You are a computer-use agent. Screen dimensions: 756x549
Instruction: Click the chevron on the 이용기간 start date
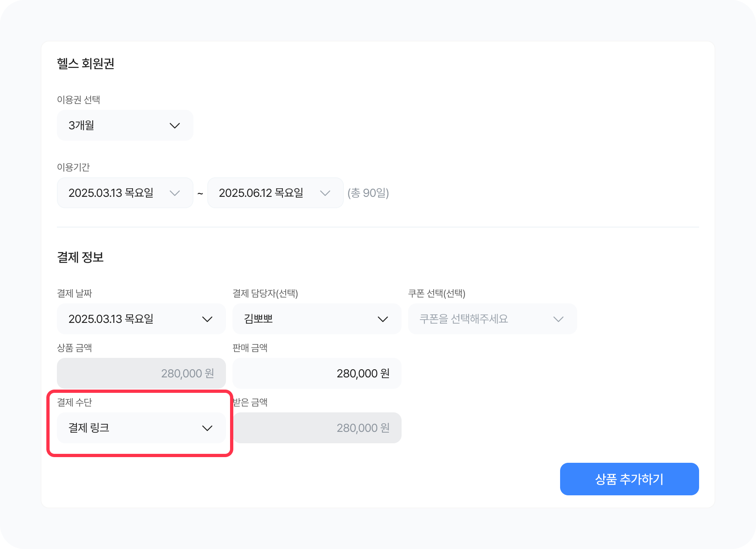tap(175, 193)
